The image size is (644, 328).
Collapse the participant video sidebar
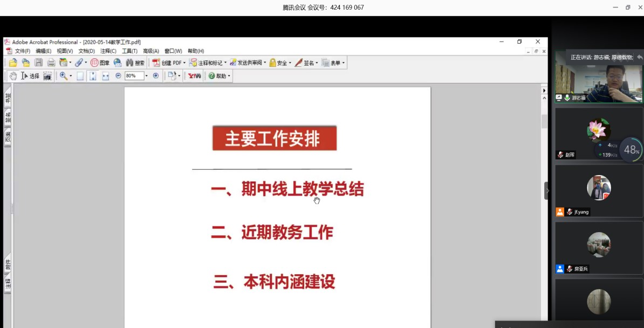(547, 191)
